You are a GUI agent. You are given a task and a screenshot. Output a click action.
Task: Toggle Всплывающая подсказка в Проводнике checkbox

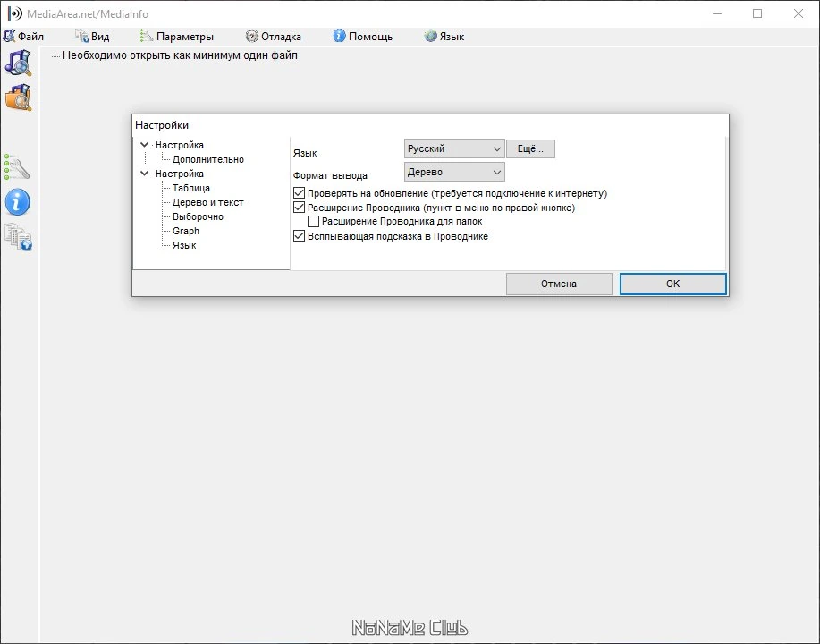(x=300, y=236)
